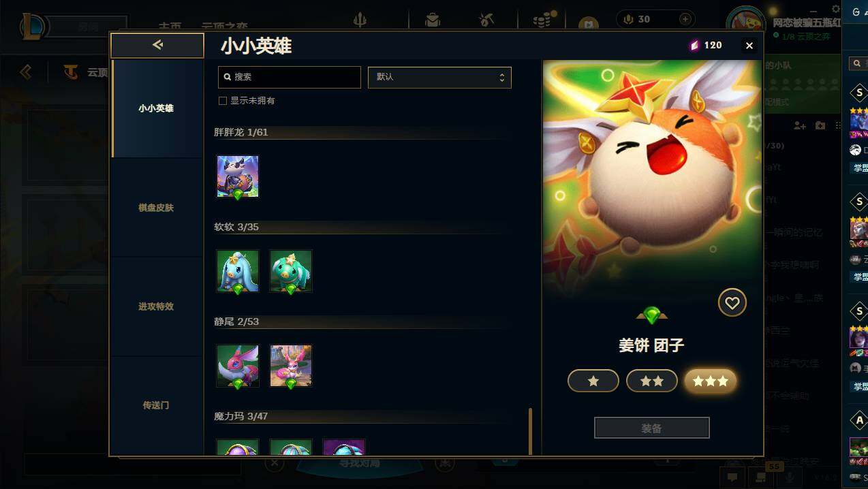Pick the blue 软软 Little Legend icon
The width and height of the screenshot is (868, 489).
(x=238, y=271)
